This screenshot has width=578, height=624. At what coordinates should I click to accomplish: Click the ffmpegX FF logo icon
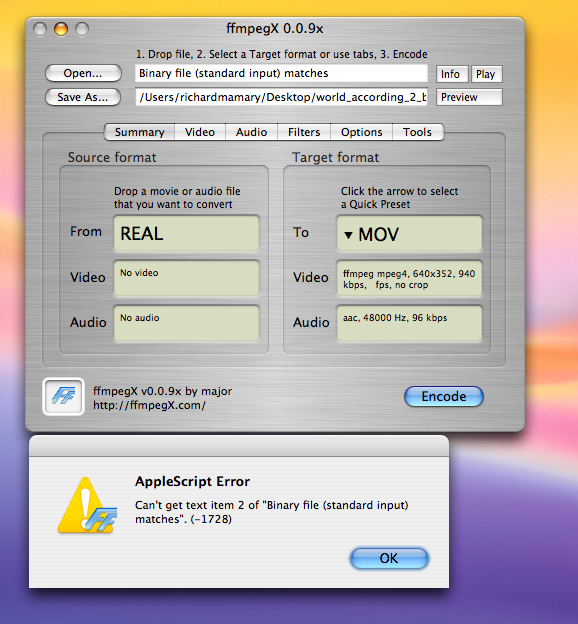point(63,396)
